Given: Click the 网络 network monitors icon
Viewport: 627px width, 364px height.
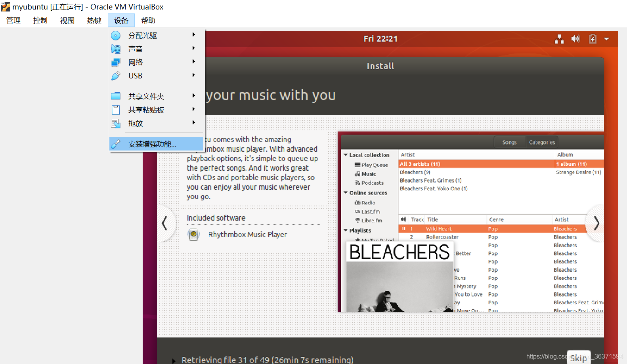Looking at the screenshot, I should pyautogui.click(x=116, y=63).
